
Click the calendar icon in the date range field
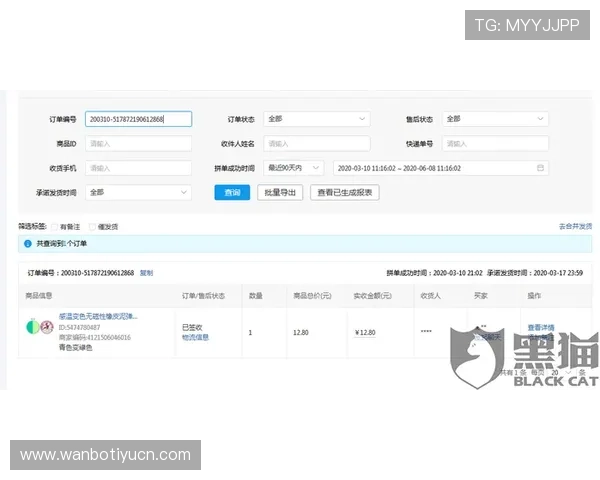540,168
